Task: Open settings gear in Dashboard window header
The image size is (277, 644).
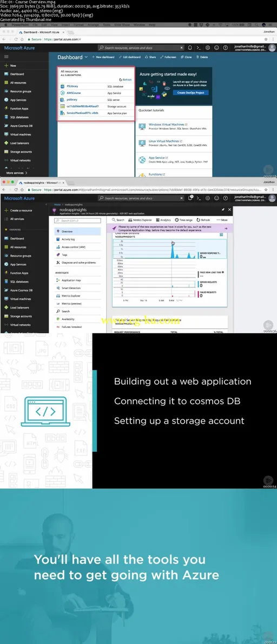Action: coord(208,48)
